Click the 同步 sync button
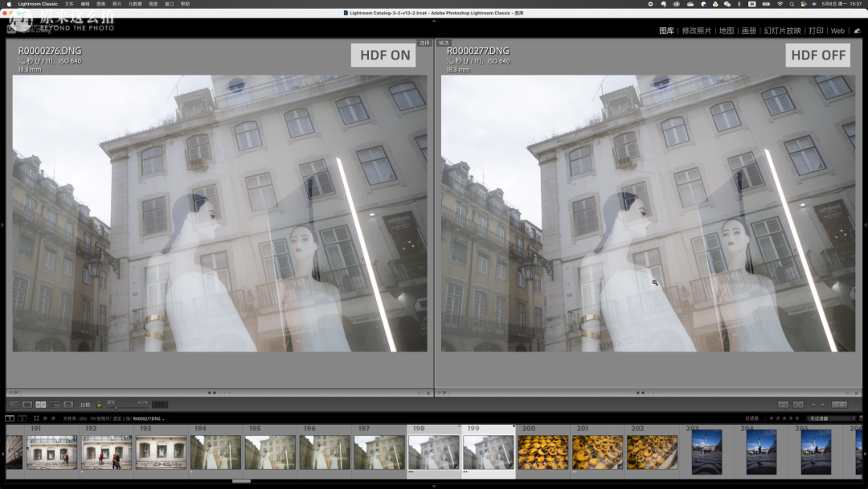 point(160,405)
